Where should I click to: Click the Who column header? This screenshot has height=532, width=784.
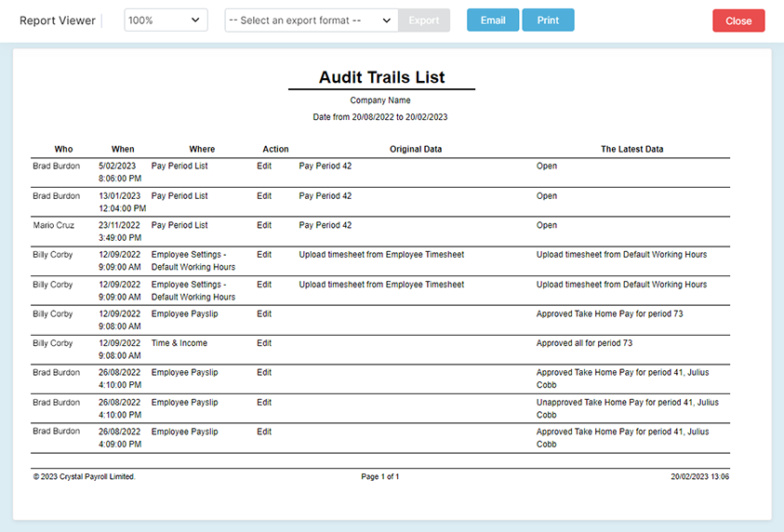[63, 149]
